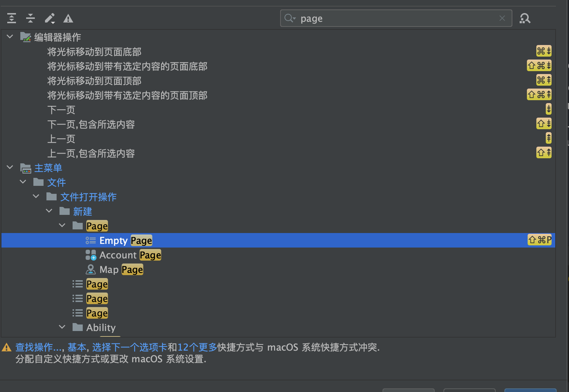Collapse the 主菜单 tree node

point(10,167)
